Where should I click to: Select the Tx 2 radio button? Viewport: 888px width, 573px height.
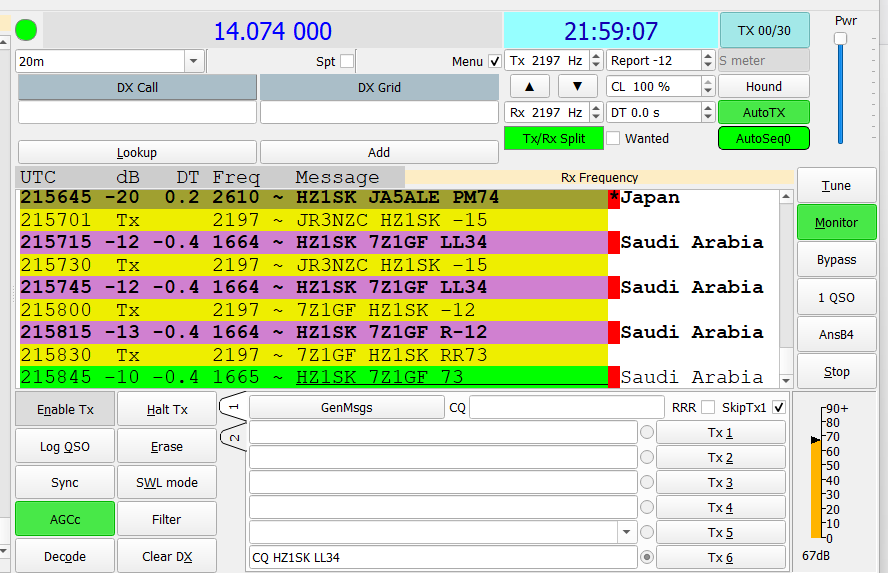coord(647,457)
